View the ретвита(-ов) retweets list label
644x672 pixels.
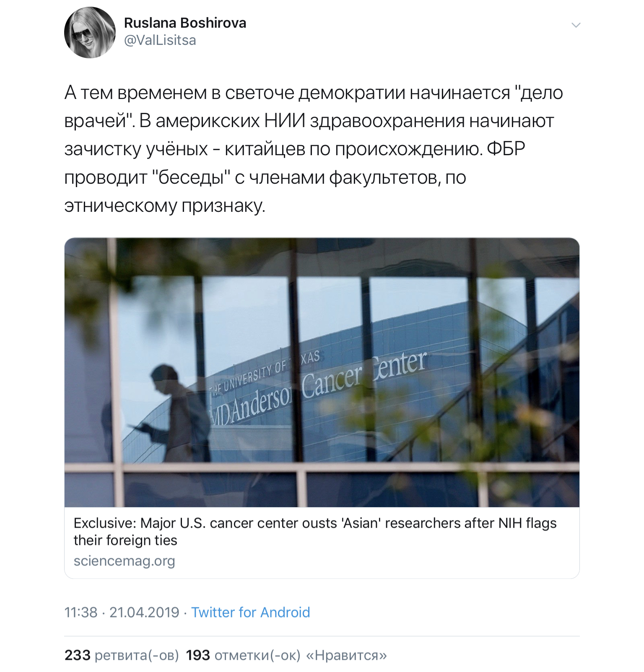click(x=137, y=655)
